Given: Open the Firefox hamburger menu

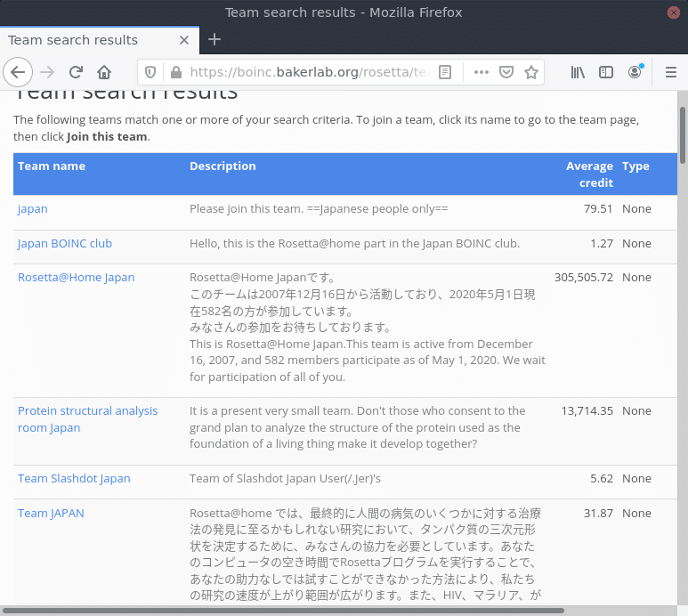Looking at the screenshot, I should (x=670, y=72).
